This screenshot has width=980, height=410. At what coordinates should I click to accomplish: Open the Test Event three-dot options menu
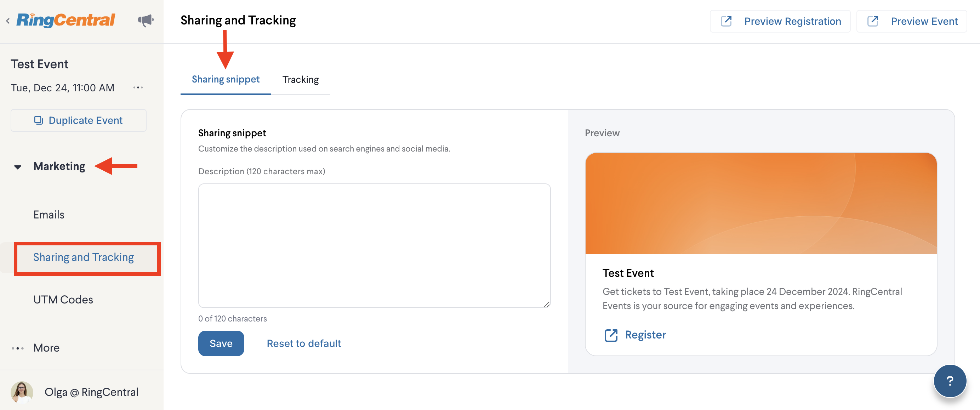[138, 88]
